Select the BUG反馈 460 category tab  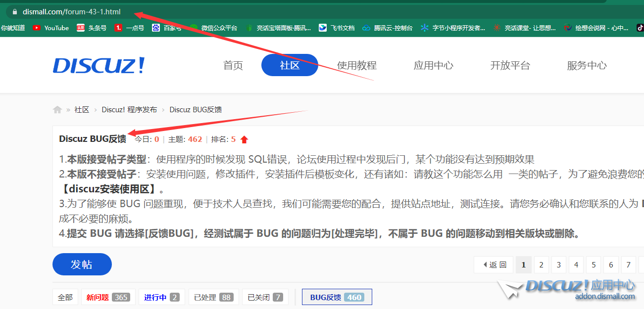(337, 297)
